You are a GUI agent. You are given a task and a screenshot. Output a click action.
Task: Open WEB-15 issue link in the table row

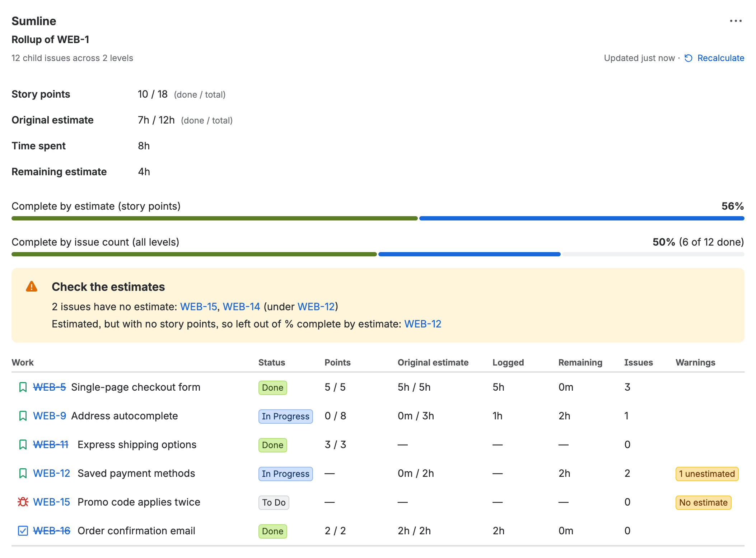(x=52, y=502)
